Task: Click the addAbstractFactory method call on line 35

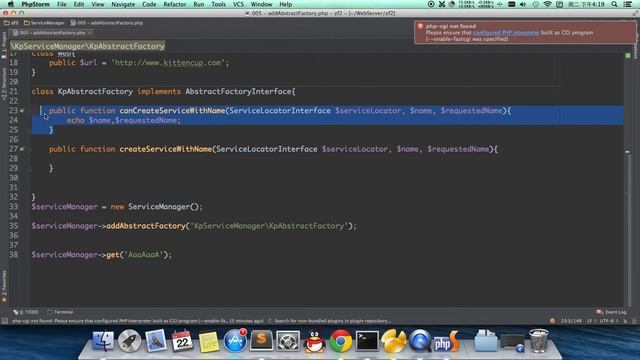Action: [146, 226]
